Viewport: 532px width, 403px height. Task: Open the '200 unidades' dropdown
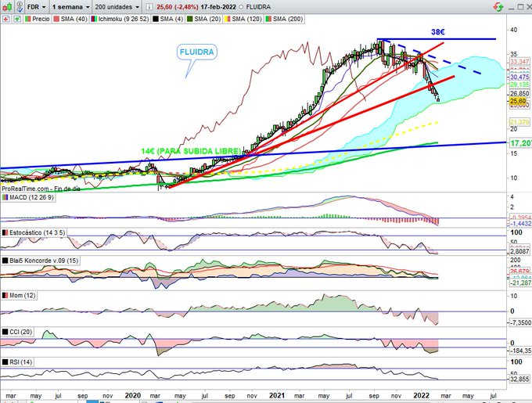[117, 7]
